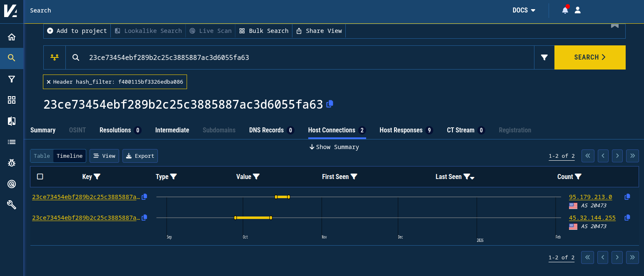Select the bug analysis icon in the sidebar
This screenshot has width=644, height=276.
click(11, 162)
